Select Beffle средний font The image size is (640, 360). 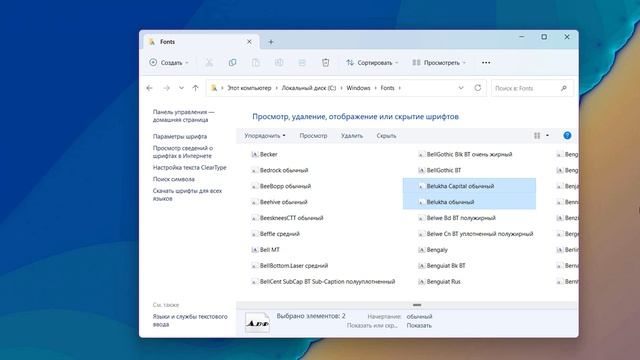coord(275,234)
